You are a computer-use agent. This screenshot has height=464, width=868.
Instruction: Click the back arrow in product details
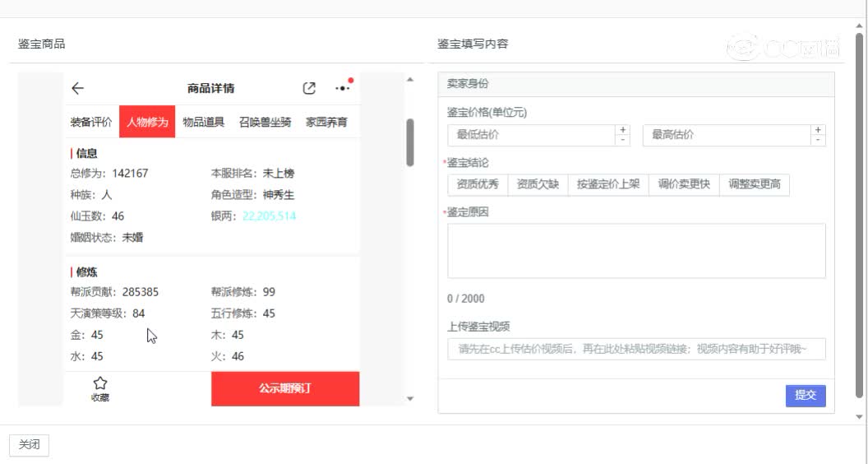pyautogui.click(x=78, y=89)
